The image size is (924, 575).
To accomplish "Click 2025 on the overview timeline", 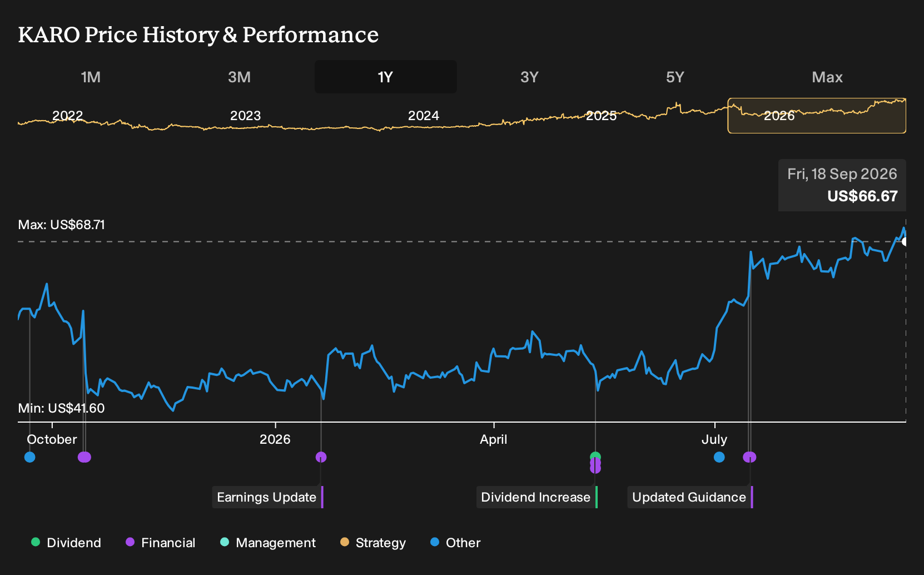I will [x=602, y=116].
